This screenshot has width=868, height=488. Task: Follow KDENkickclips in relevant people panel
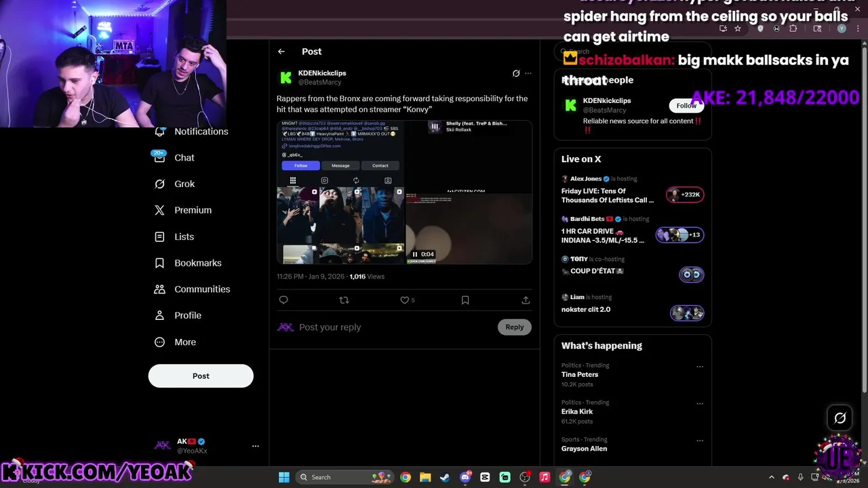pos(686,106)
